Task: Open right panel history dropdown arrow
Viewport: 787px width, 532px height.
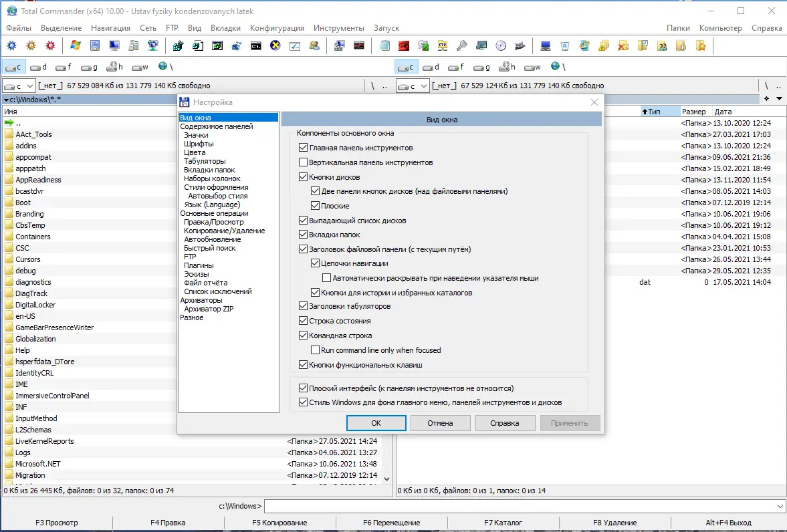Action: (780, 99)
